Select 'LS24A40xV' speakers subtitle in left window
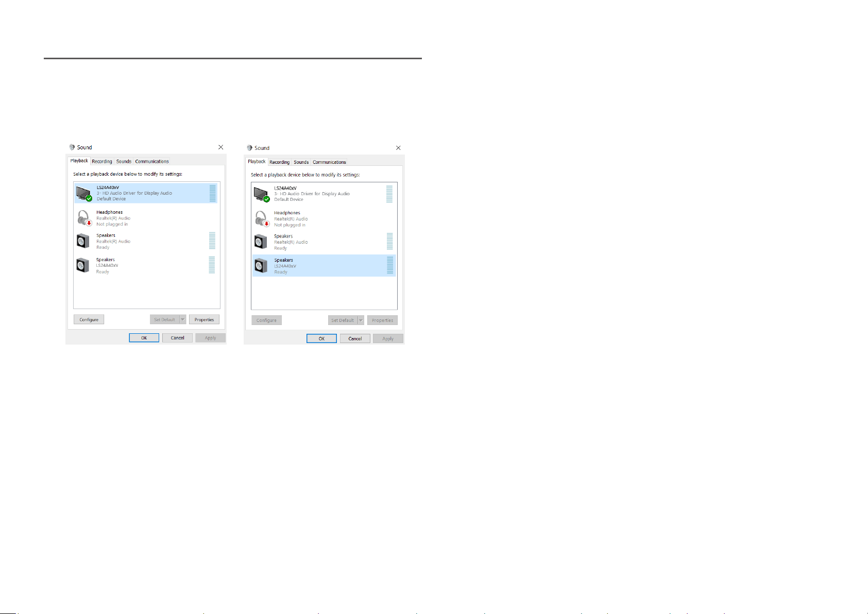This screenshot has height=614, width=868. pyautogui.click(x=107, y=265)
